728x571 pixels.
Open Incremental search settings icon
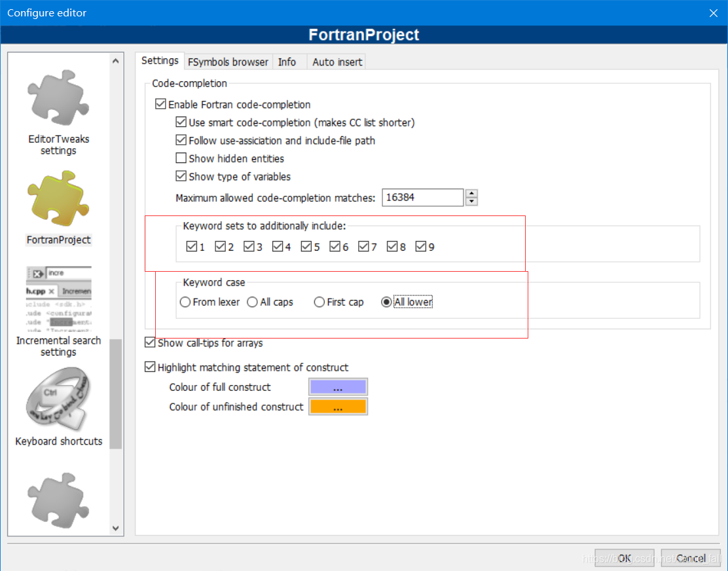[x=58, y=299]
